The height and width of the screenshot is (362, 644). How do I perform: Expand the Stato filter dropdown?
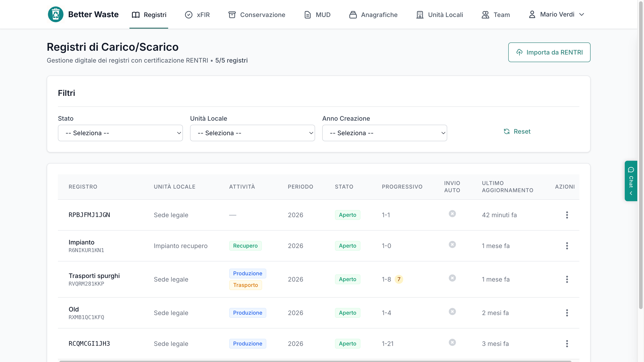point(120,133)
